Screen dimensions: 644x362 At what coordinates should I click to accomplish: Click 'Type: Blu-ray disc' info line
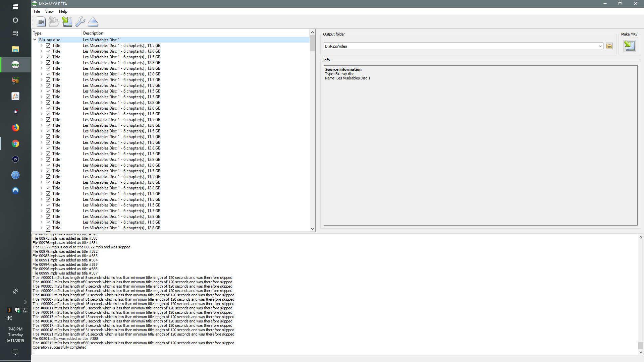point(339,74)
